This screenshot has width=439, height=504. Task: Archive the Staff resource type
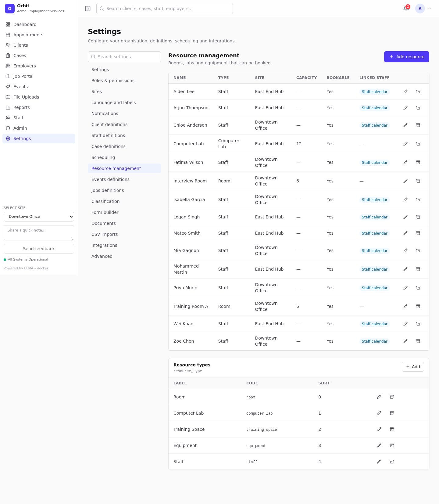click(x=392, y=462)
